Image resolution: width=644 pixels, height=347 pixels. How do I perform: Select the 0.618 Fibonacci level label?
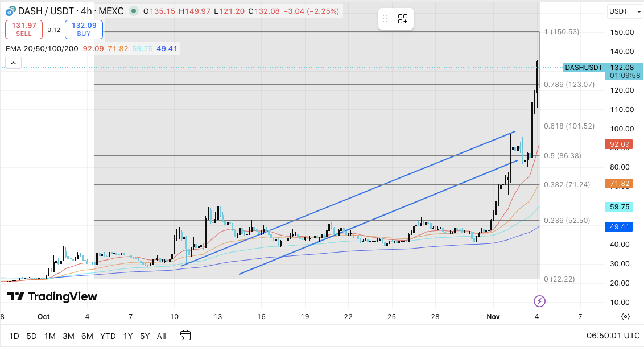tap(571, 126)
